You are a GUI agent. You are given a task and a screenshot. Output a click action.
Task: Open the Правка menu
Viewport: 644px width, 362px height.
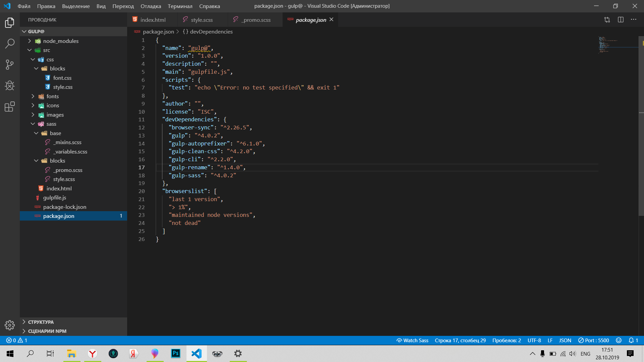click(x=46, y=6)
